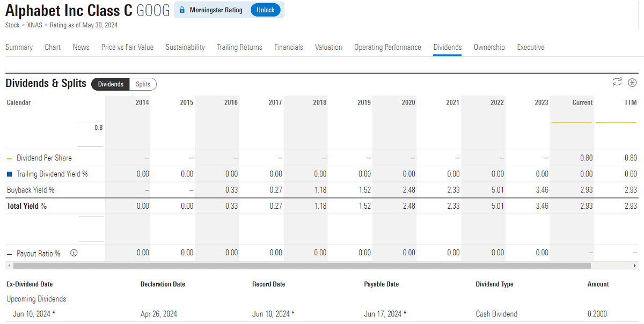Open the Financials tab
This screenshot has width=644, height=324.
(x=289, y=47)
